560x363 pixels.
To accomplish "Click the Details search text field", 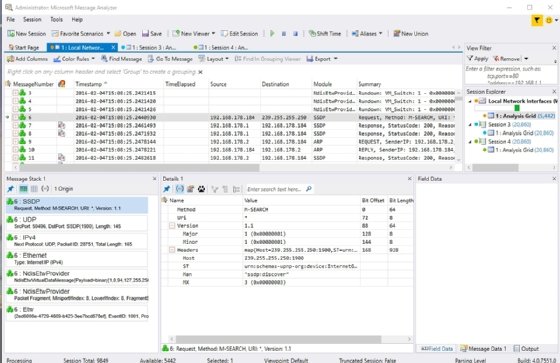I will coord(274,189).
